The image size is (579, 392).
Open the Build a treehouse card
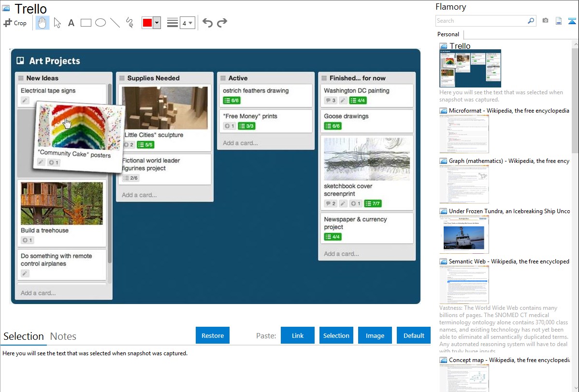[62, 213]
